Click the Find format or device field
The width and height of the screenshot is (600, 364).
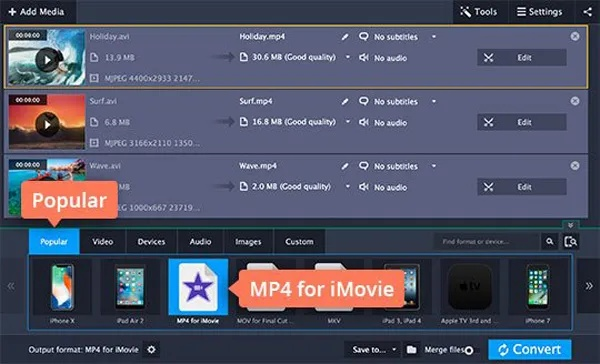coord(486,242)
